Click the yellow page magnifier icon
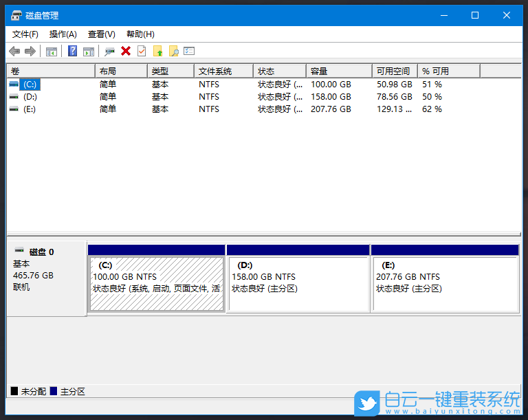Screen dimensions: 528x420 pyautogui.click(x=173, y=51)
